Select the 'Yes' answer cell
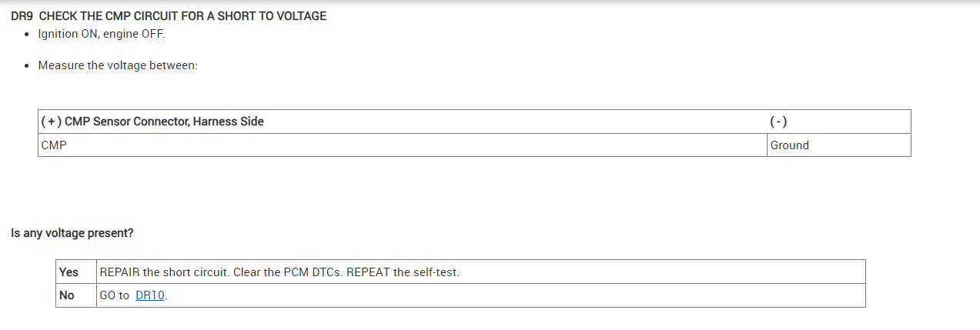 tap(69, 272)
